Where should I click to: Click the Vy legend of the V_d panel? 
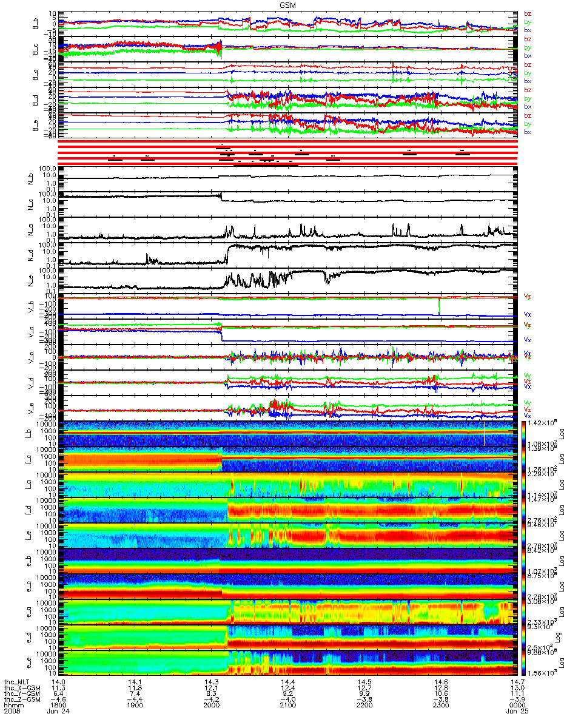tap(528, 376)
